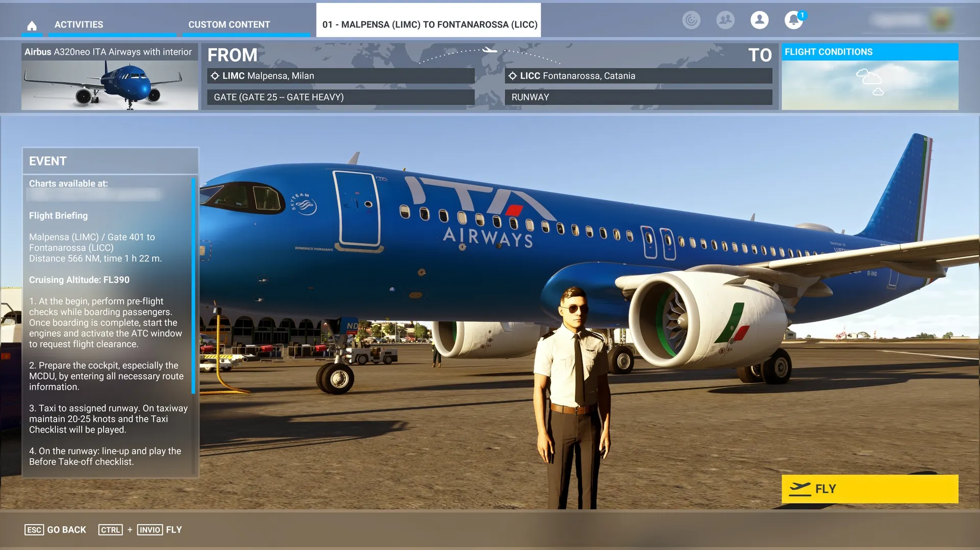Click the arrival LICC location marker icon
Screen dimensions: 980x550
pyautogui.click(x=512, y=76)
